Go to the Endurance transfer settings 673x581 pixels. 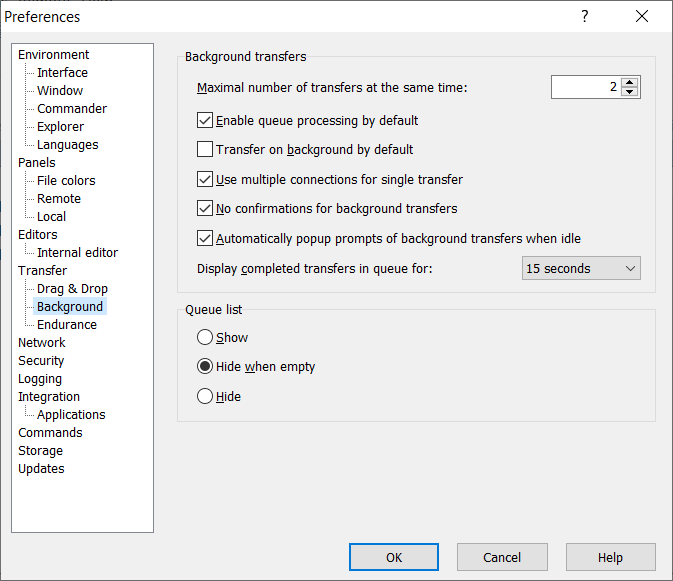(x=67, y=325)
